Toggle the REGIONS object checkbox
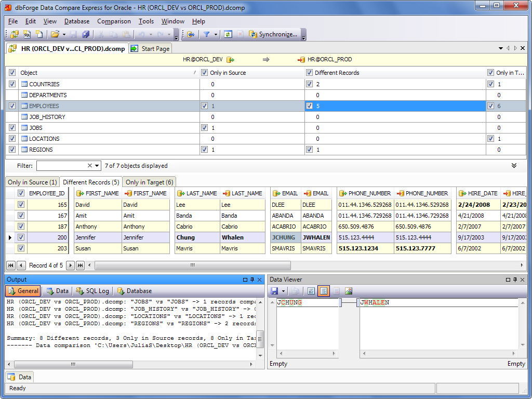 pos(12,150)
